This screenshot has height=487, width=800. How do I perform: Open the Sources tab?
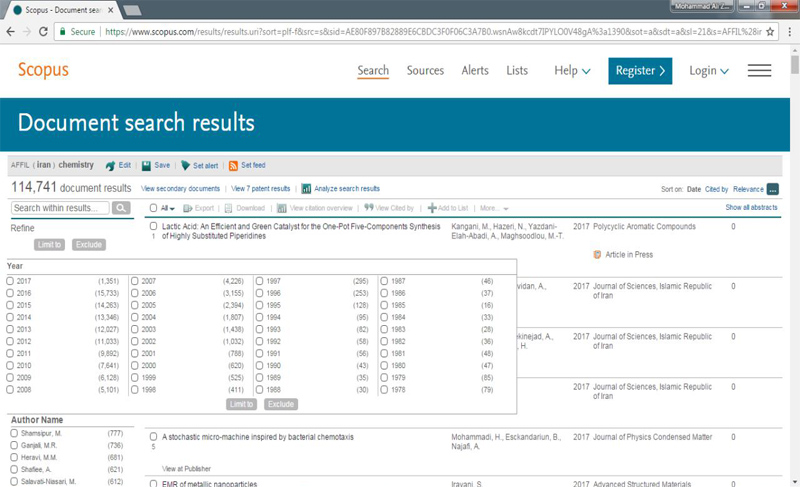click(425, 70)
